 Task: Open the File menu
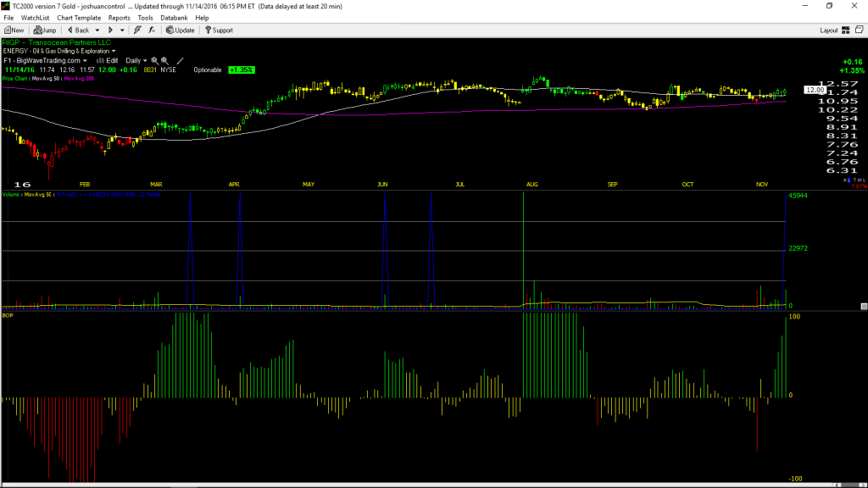(x=8, y=18)
